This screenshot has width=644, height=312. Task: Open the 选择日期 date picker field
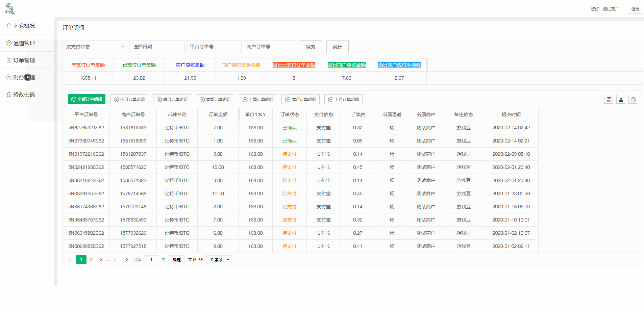point(157,47)
